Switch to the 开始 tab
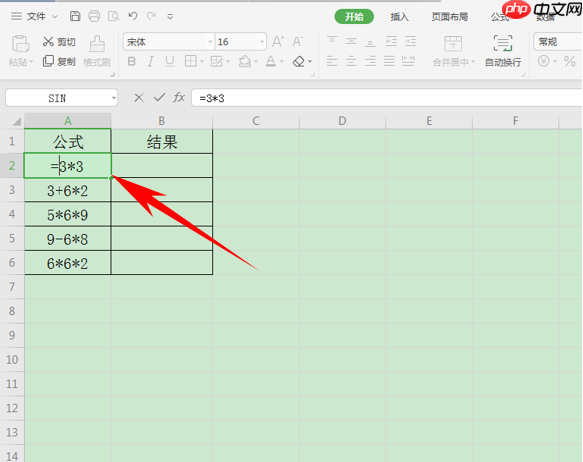This screenshot has width=583, height=462. coord(354,17)
